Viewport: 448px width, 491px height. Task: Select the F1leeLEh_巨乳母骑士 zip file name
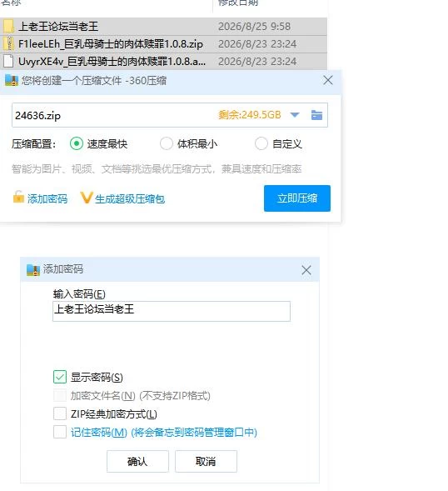pyautogui.click(x=111, y=44)
